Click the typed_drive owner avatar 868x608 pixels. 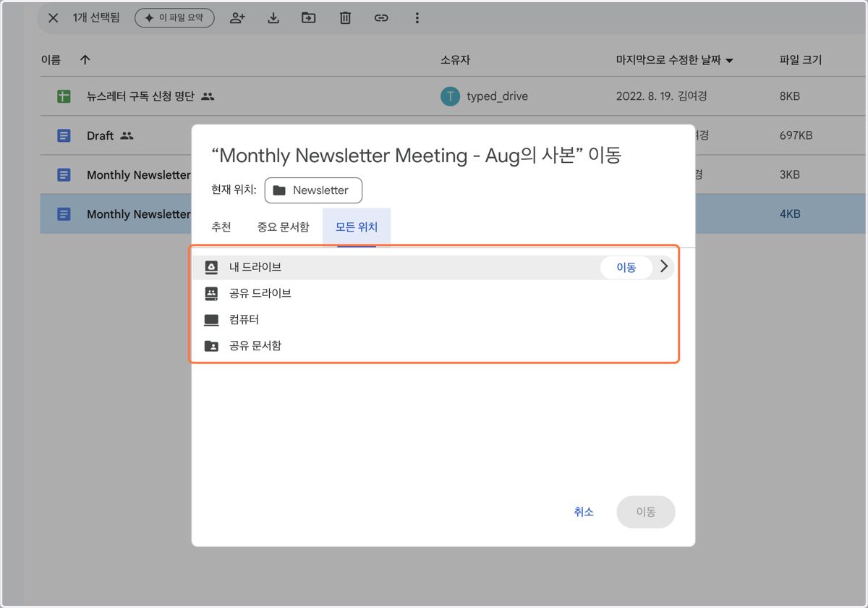(450, 96)
